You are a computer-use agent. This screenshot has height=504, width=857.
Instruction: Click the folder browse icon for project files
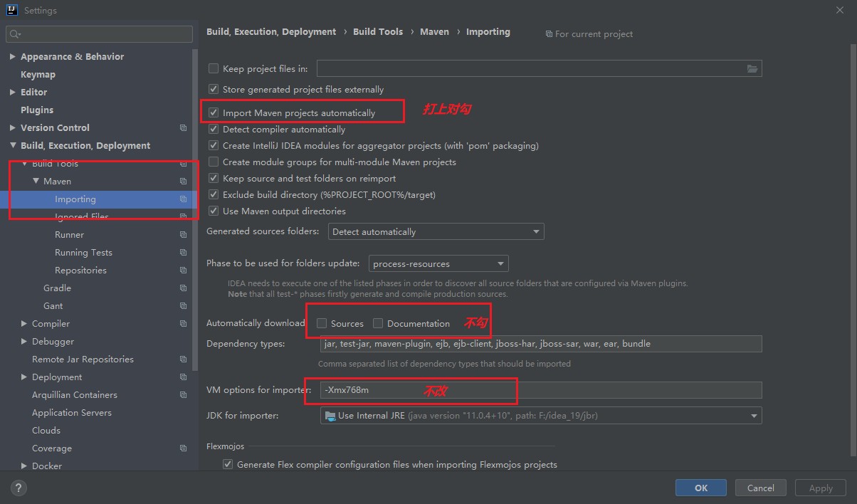(x=752, y=68)
